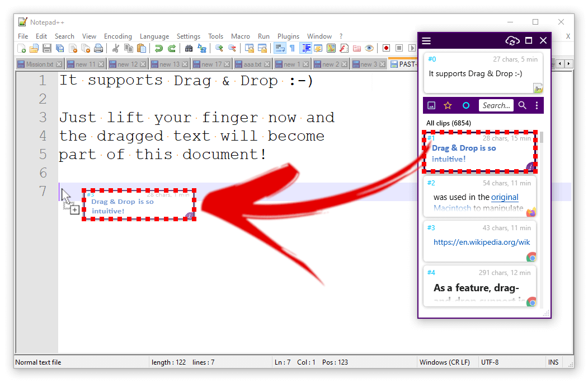
Task: Redo the last undone action
Action: pyautogui.click(x=172, y=48)
